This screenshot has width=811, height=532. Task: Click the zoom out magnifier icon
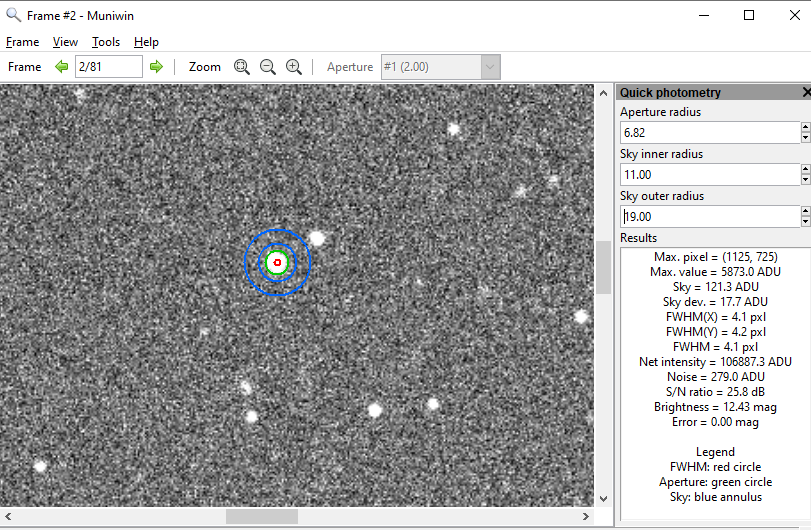(x=267, y=67)
